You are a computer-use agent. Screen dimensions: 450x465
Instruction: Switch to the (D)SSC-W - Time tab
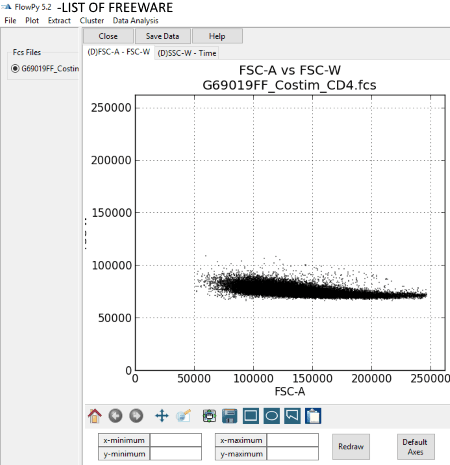(187, 53)
